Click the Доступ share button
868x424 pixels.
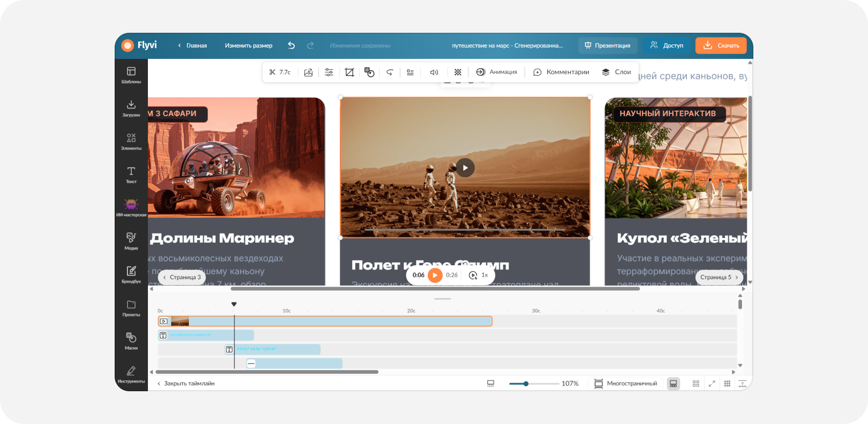point(666,46)
